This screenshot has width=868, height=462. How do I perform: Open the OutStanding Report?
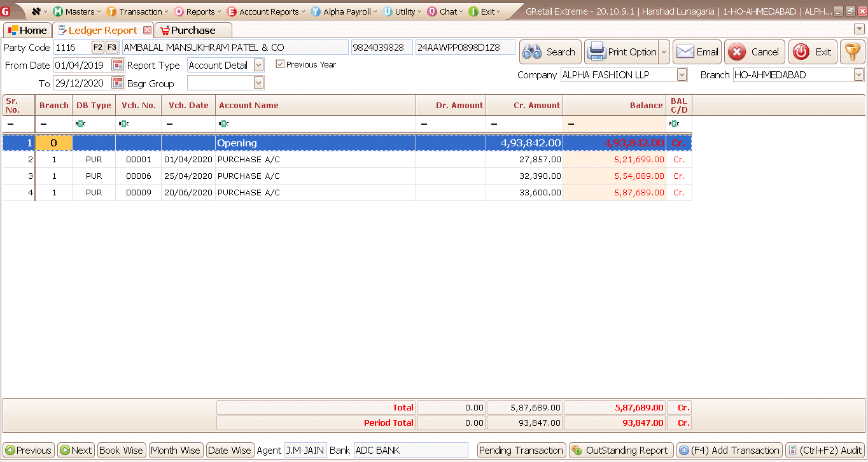[620, 451]
